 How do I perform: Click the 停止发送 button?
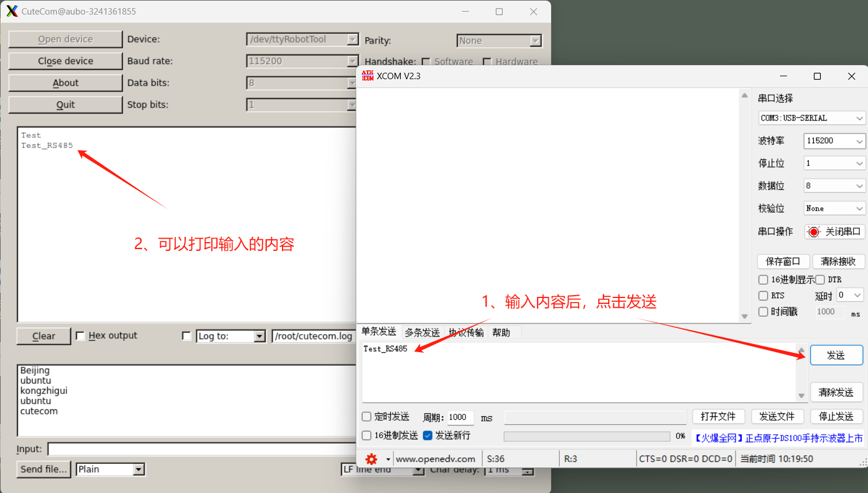click(836, 417)
